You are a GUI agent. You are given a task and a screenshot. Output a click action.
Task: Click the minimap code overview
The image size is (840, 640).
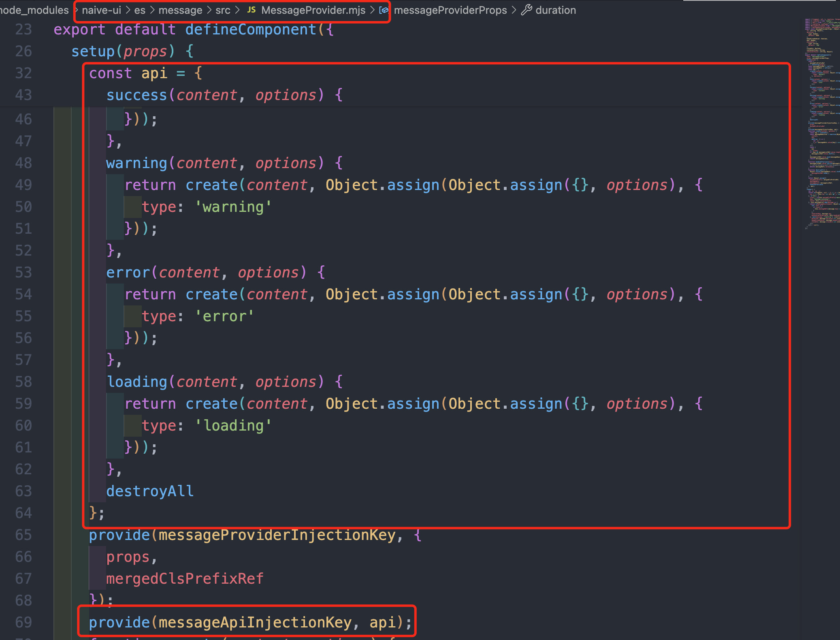(821, 122)
